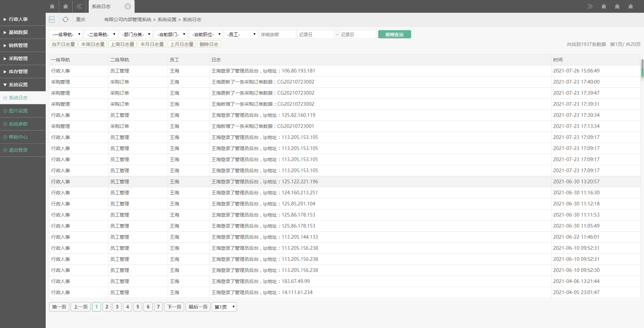This screenshot has width=644, height=328.
Task: Open the 员工 dropdown filter
Action: (x=241, y=35)
